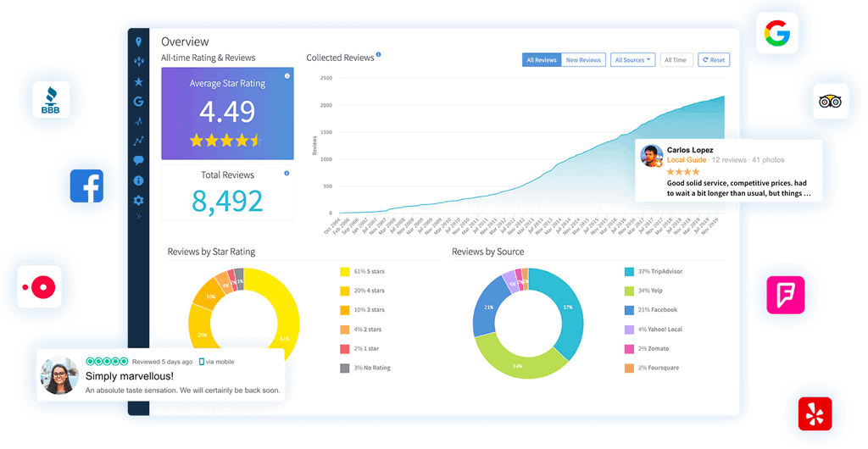Screen dimensions: 868x449
Task: Click the four-star rating on Carlos Lopez card
Action: (x=683, y=172)
